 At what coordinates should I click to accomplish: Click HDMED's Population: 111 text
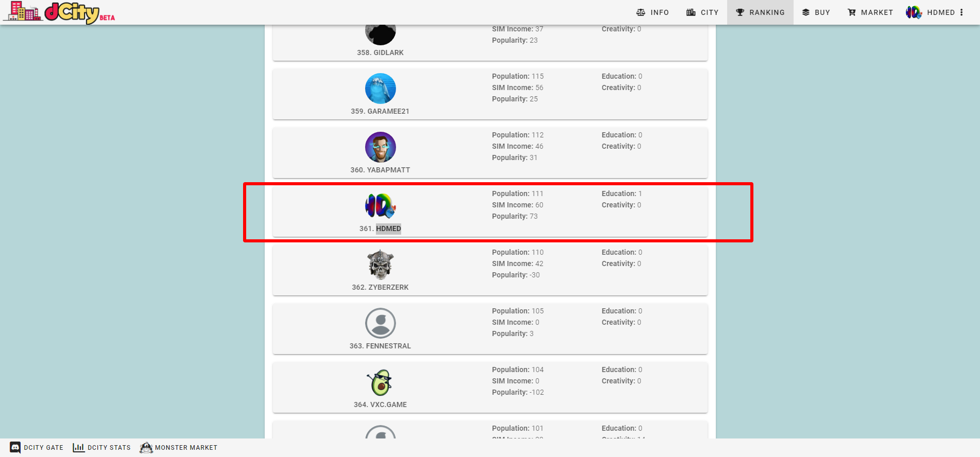click(x=518, y=194)
